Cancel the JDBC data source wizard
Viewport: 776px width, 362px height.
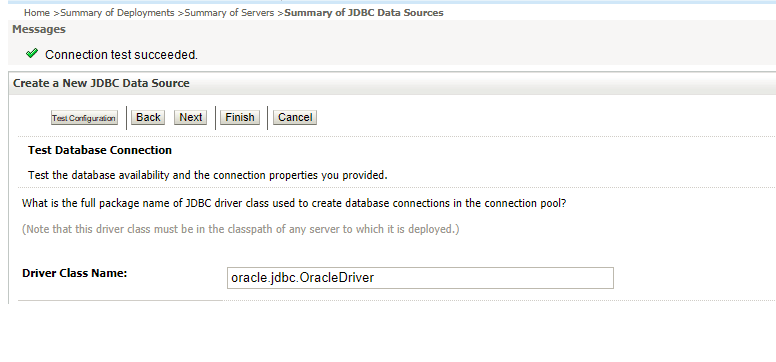coord(295,117)
